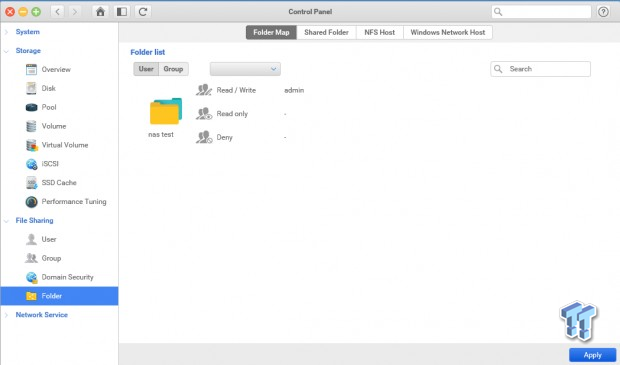Click the Apply button
Screen dimensions: 620x365
[592, 355]
